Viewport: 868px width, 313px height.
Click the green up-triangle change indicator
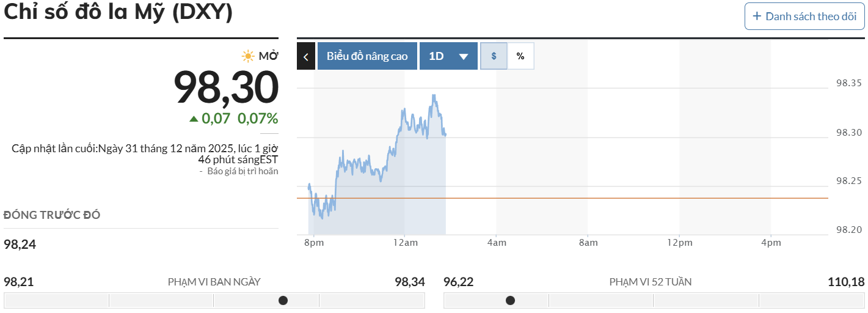194,119
